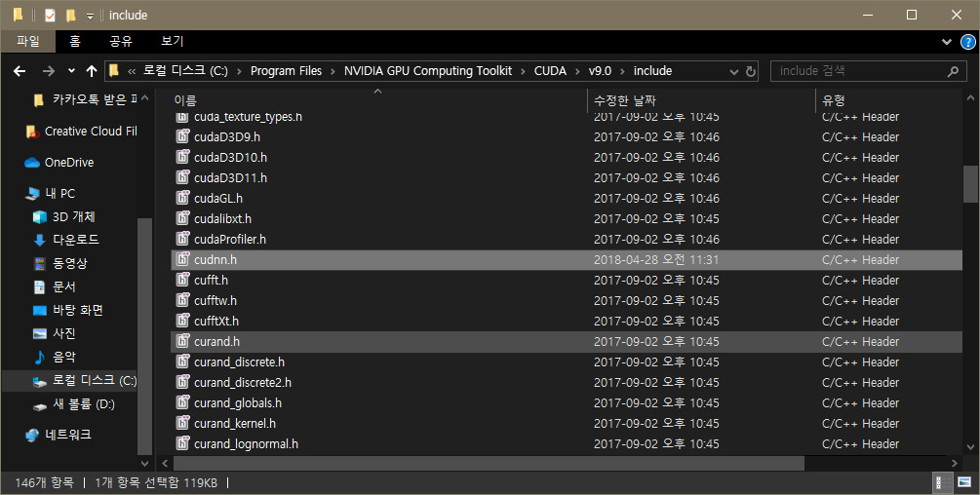Go up one folder level
This screenshot has height=495, width=980.
[92, 71]
